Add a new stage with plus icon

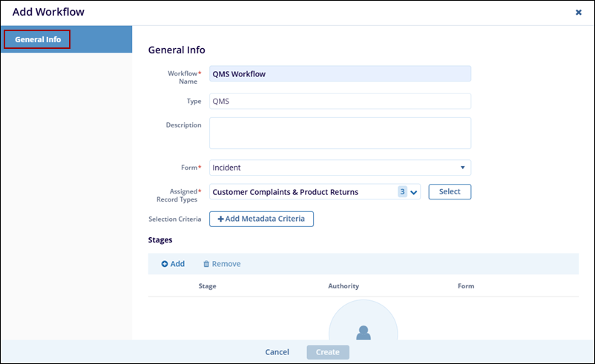(x=165, y=264)
